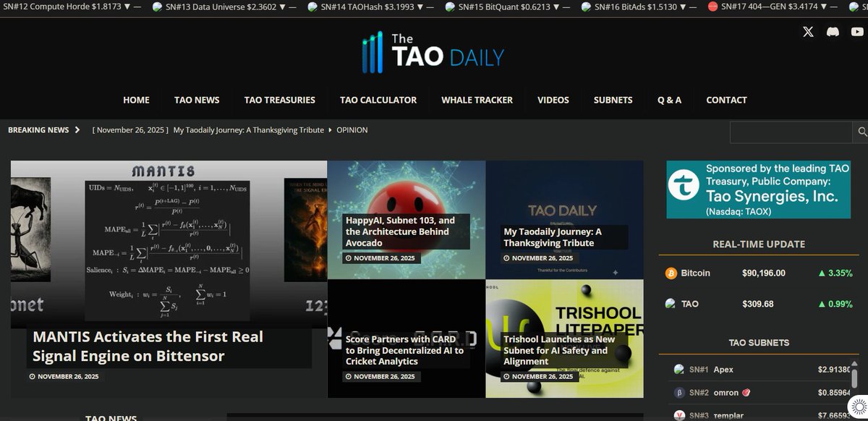Open the TAO NEWS menu item
The image size is (868, 421).
pyautogui.click(x=196, y=100)
